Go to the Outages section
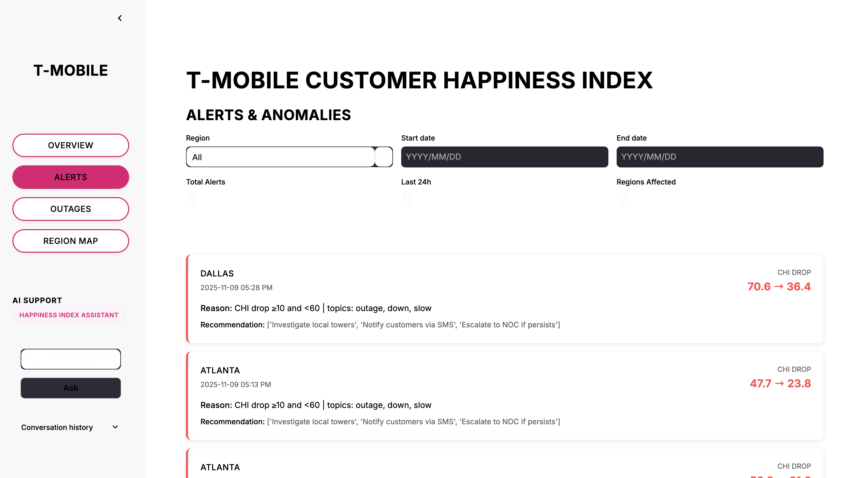This screenshot has height=478, width=868. coord(71,209)
